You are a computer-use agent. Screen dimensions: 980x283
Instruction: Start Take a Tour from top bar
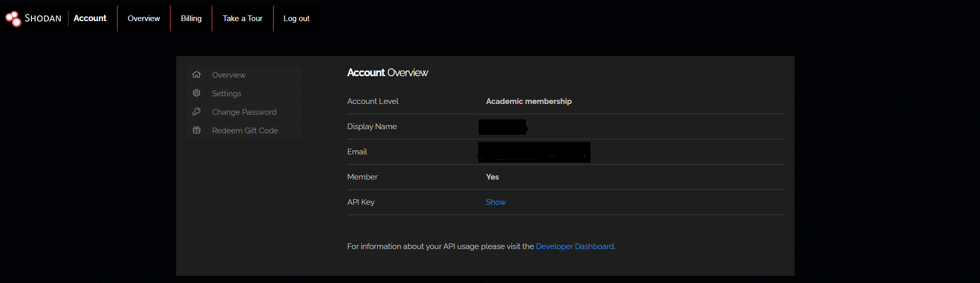[x=243, y=19]
